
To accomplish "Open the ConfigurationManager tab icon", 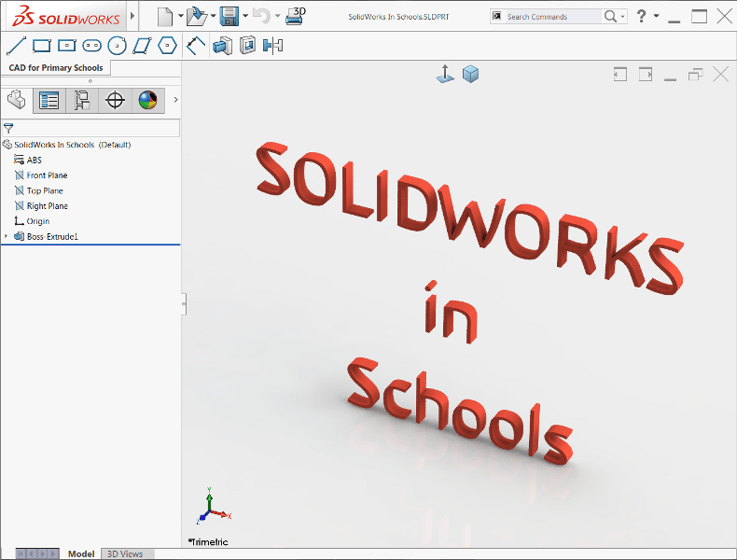I will click(x=81, y=100).
